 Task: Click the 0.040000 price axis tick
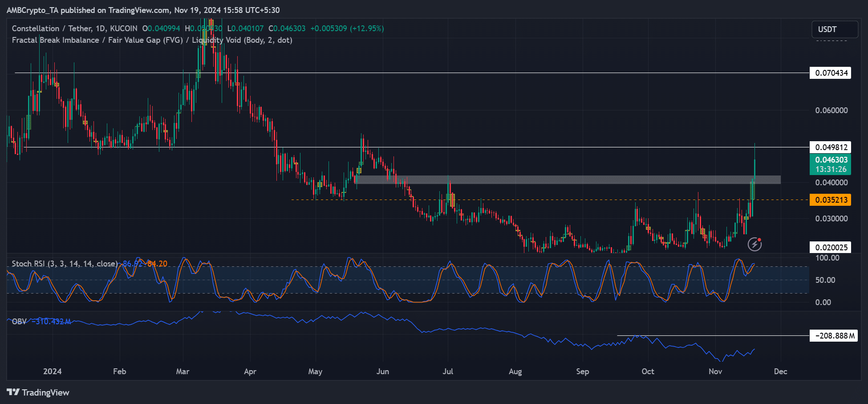coord(831,183)
